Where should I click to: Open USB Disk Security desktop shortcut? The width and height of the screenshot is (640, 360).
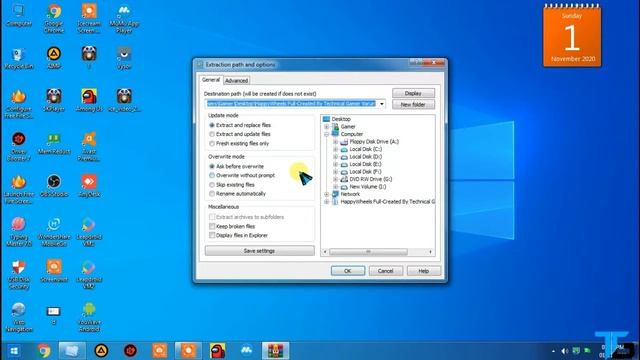tap(19, 274)
